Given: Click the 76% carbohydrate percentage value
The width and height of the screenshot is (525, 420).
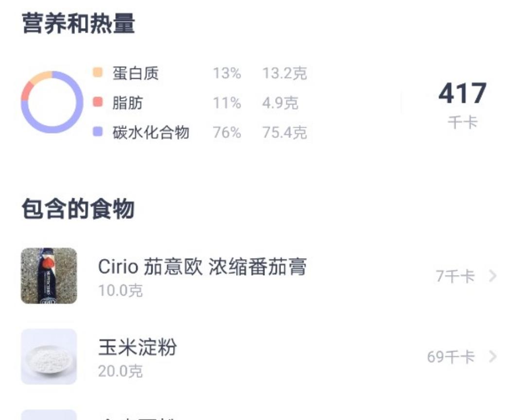Looking at the screenshot, I should click(227, 132).
